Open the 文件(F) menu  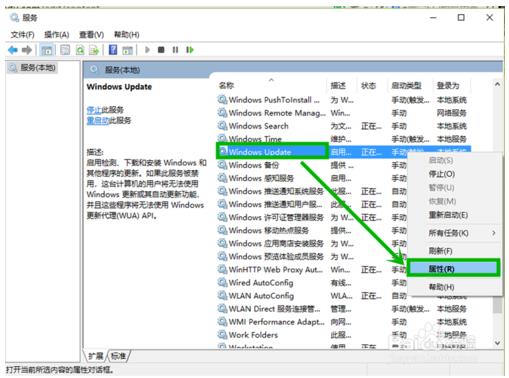[x=23, y=35]
